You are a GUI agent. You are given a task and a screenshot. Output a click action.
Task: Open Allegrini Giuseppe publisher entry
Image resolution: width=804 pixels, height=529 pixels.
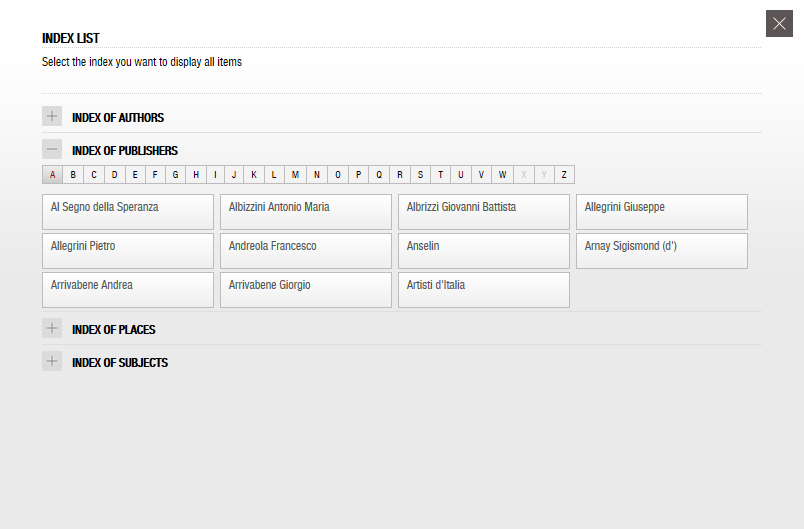pyautogui.click(x=661, y=212)
